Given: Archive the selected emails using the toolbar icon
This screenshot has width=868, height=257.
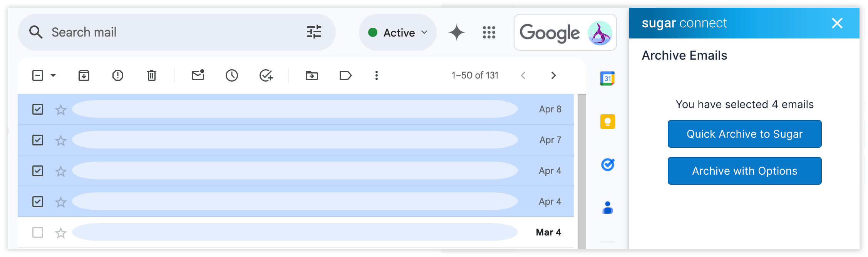Looking at the screenshot, I should coord(84,75).
